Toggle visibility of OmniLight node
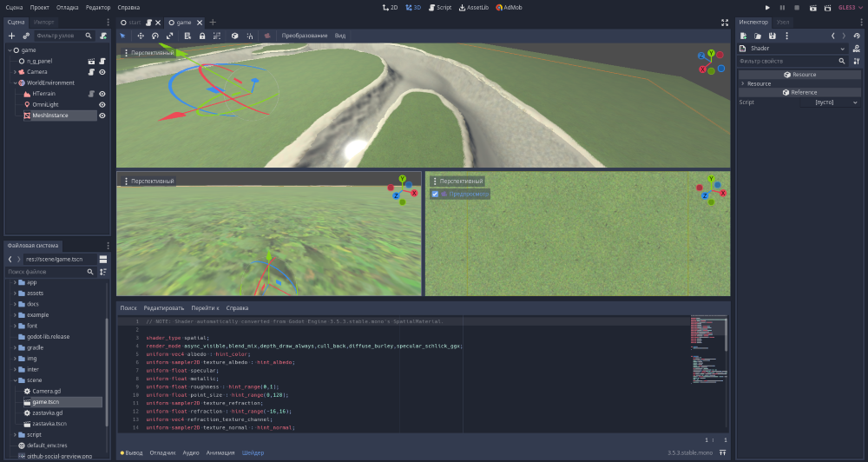868x462 pixels. pos(102,104)
